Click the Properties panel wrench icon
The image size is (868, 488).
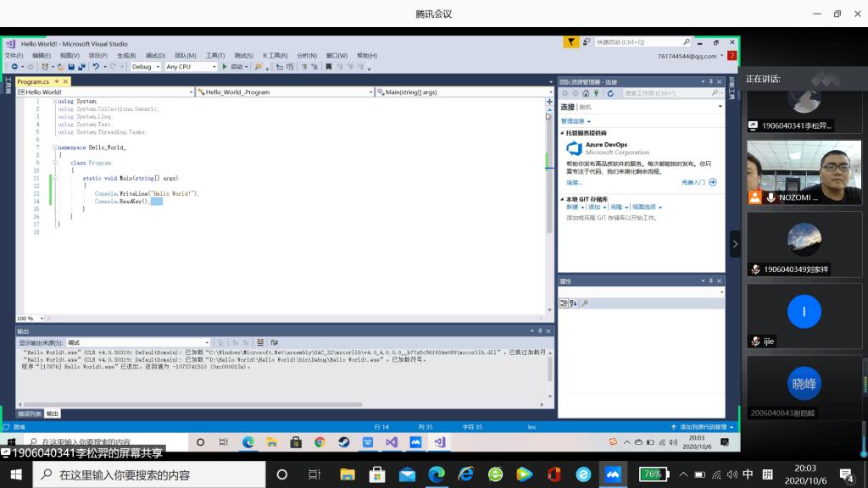[x=585, y=303]
